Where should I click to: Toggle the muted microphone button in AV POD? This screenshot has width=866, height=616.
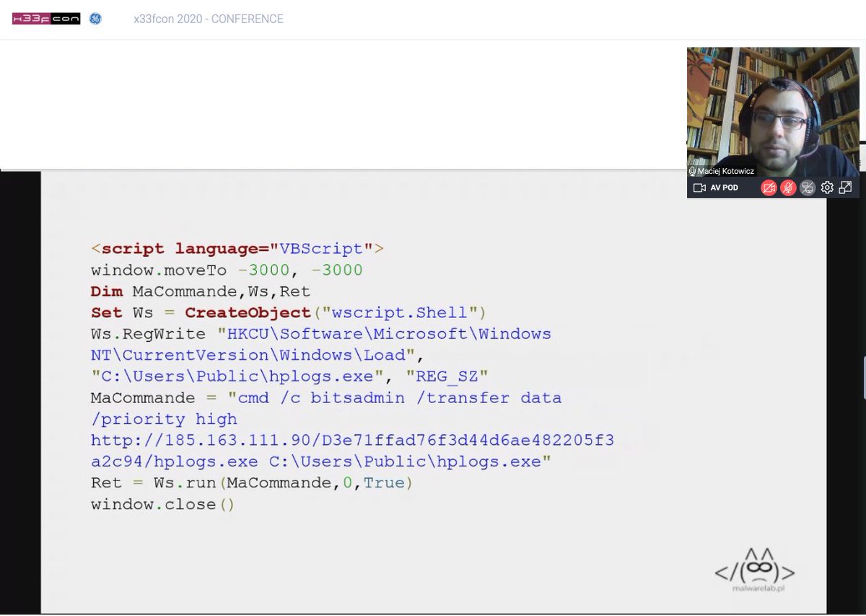(789, 188)
